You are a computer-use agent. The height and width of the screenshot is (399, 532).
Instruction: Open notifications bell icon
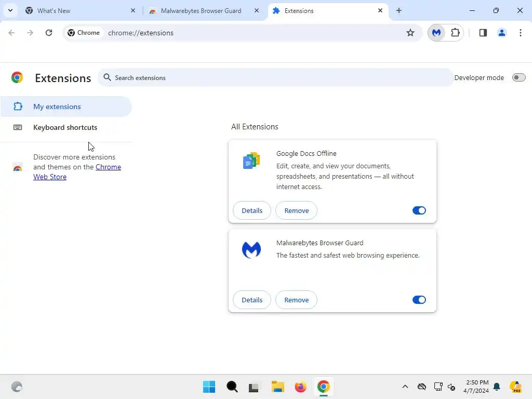[x=497, y=387]
